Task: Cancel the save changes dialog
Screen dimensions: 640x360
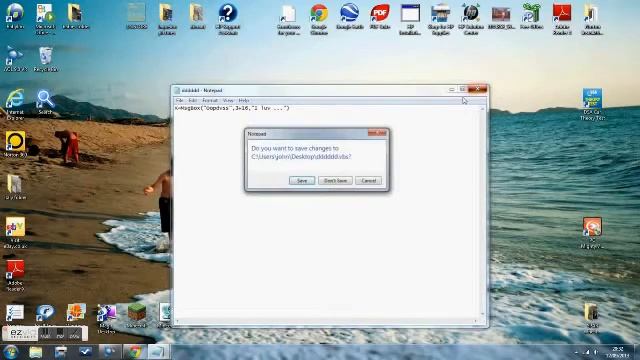Action: [x=368, y=180]
